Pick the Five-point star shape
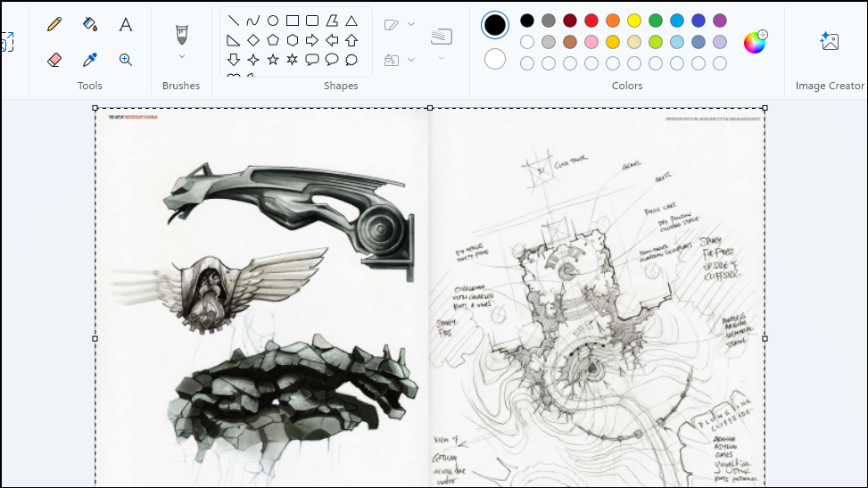 [273, 60]
